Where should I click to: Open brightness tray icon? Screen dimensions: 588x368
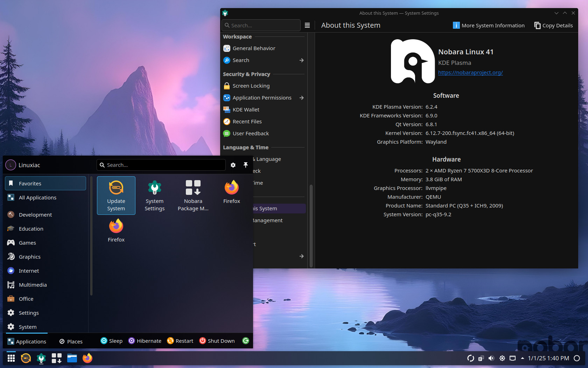(x=502, y=358)
